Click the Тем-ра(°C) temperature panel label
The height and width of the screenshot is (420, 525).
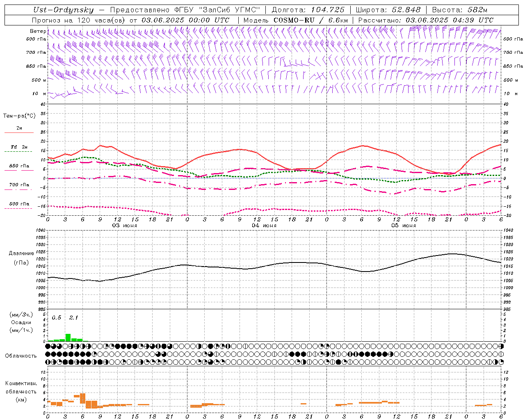(x=19, y=116)
